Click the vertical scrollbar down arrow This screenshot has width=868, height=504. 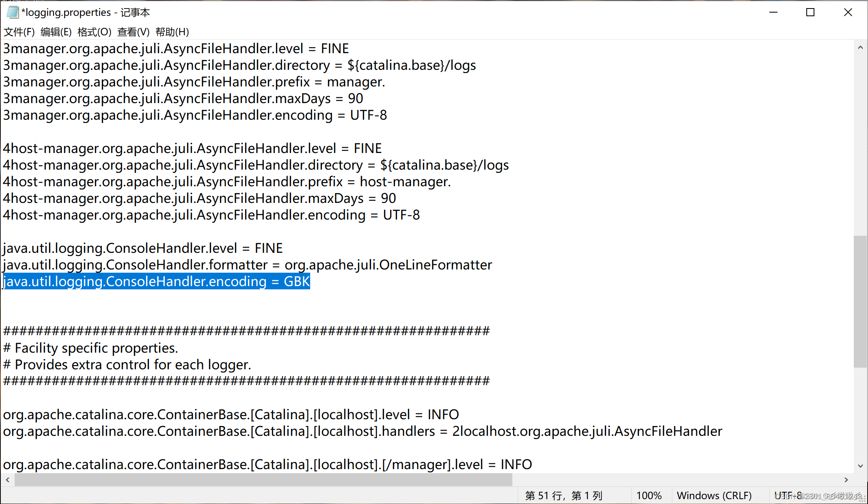pyautogui.click(x=861, y=465)
